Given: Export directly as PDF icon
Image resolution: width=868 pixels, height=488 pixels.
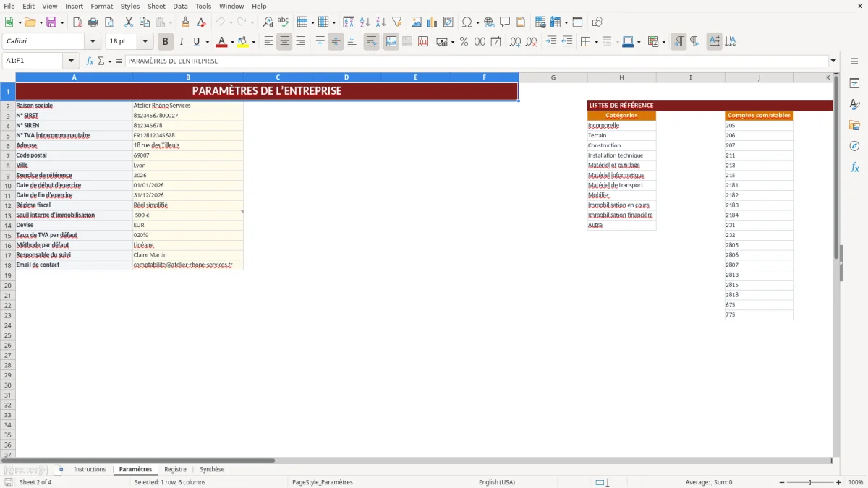Looking at the screenshot, I should [77, 22].
